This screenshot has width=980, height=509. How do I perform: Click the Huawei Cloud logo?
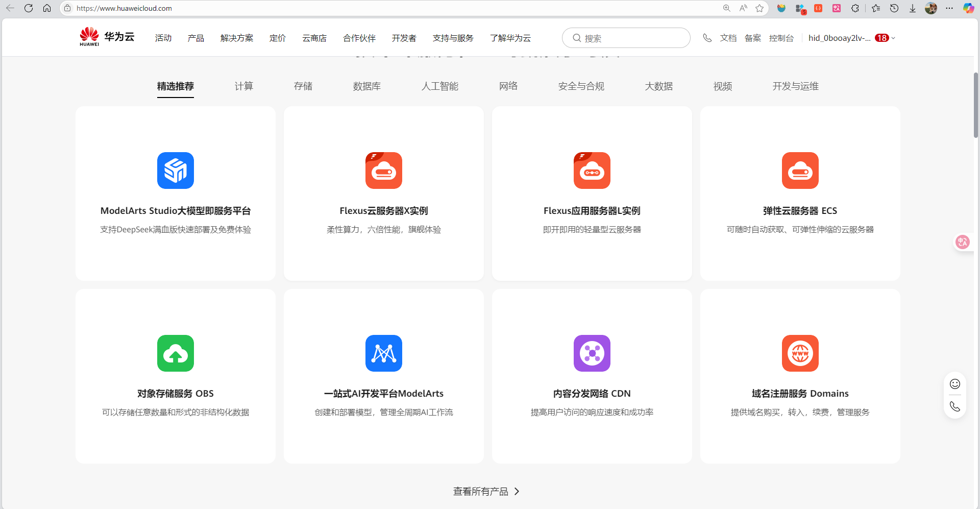(107, 37)
